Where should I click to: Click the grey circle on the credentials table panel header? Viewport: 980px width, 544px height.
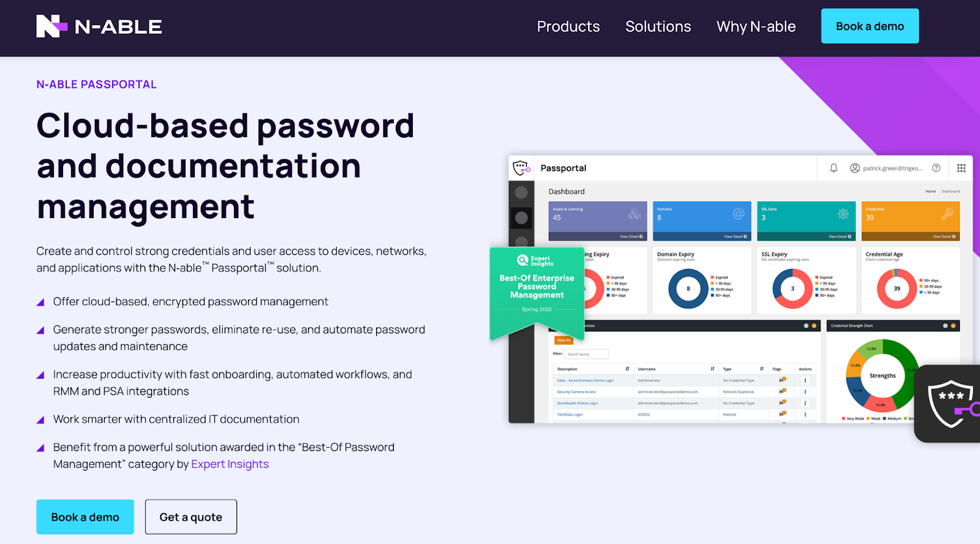pos(806,326)
